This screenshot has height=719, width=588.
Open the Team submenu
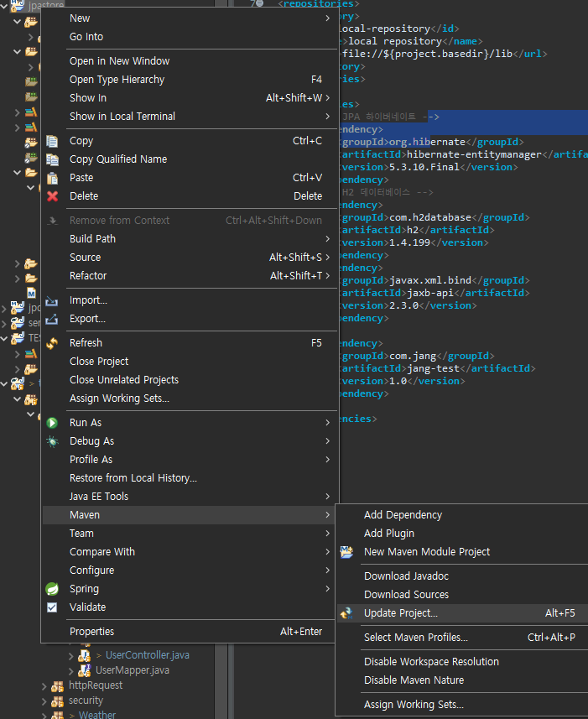click(x=190, y=534)
